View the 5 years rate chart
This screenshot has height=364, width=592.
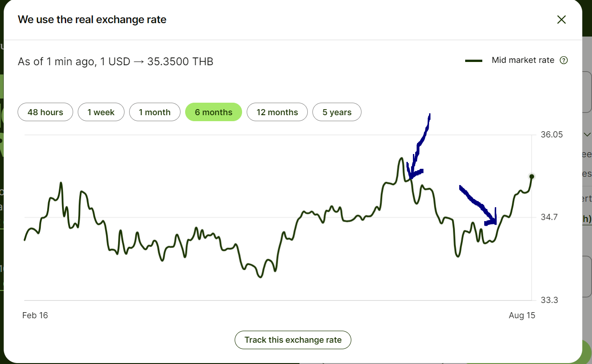pos(337,112)
